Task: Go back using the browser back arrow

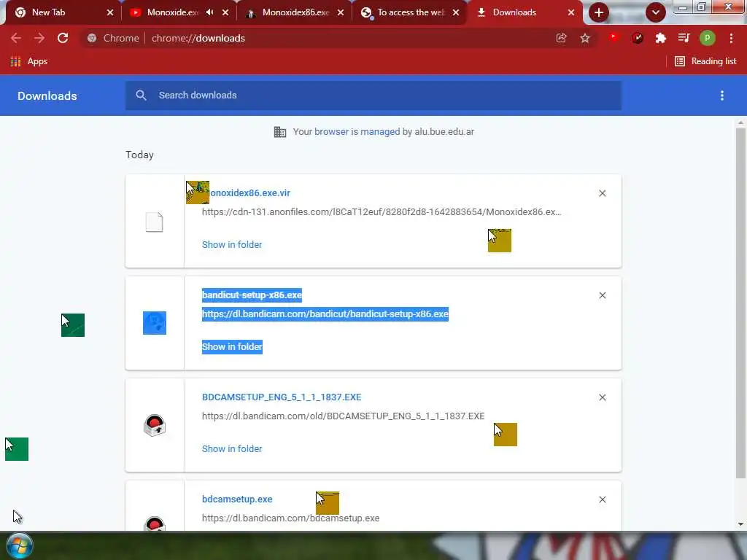Action: (x=16, y=38)
